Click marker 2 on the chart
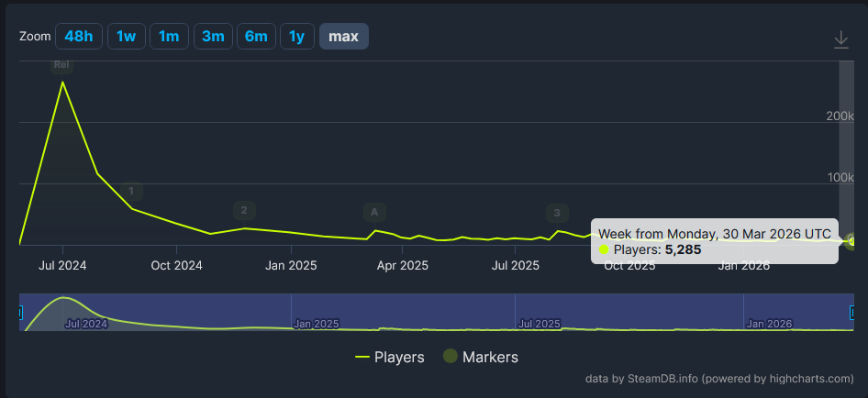 click(x=244, y=210)
